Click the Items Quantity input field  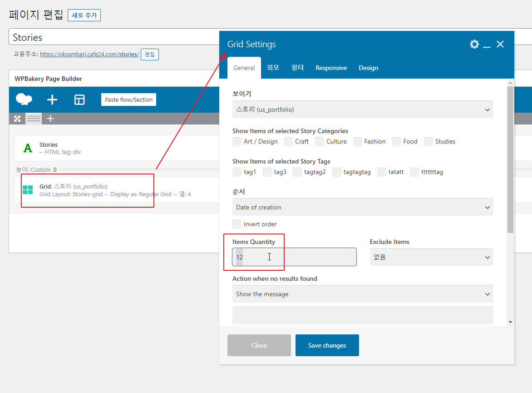(294, 257)
